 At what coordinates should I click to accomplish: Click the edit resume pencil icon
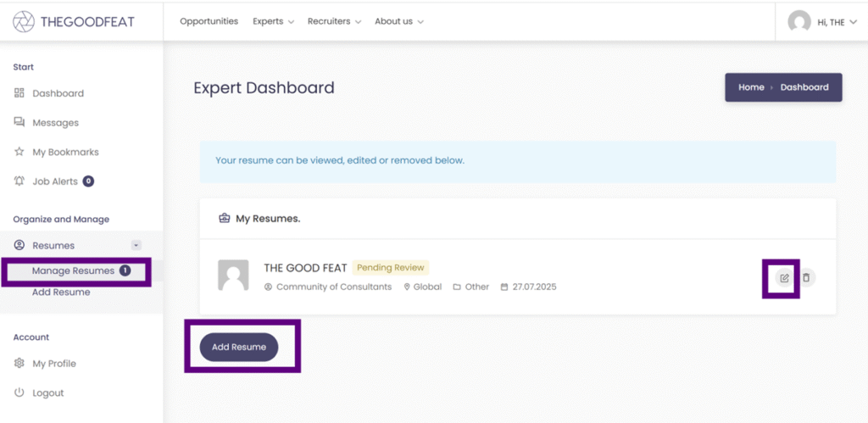(784, 278)
